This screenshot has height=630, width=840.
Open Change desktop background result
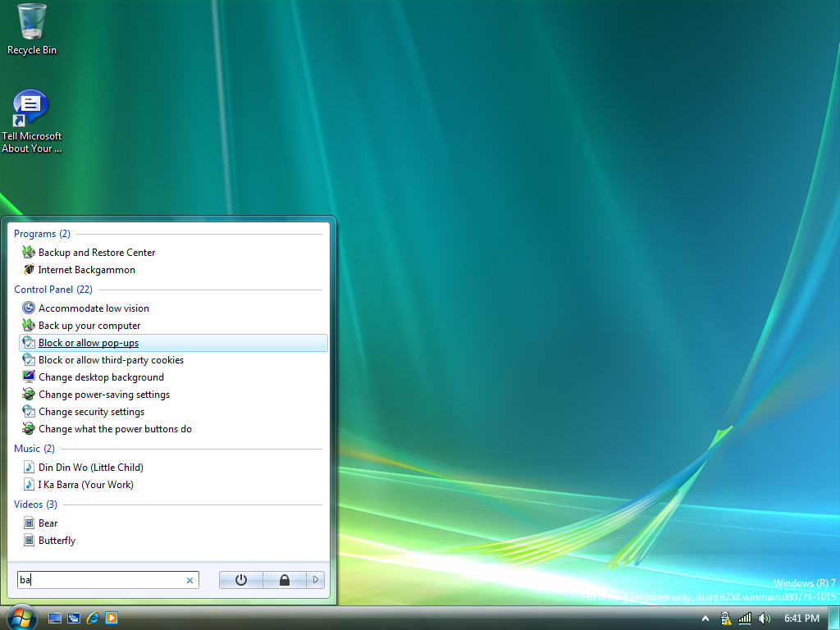tap(101, 377)
